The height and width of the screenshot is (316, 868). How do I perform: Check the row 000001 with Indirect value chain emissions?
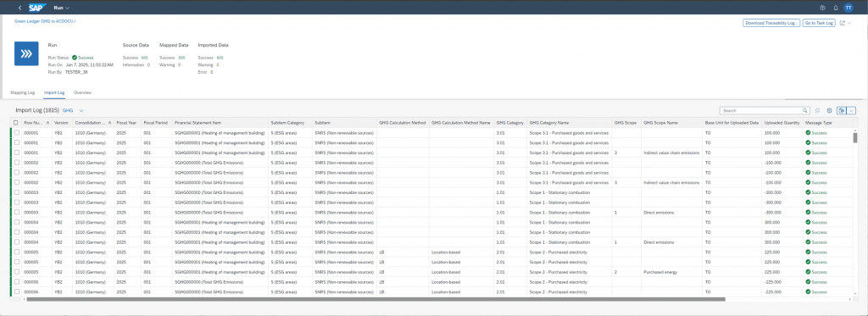coord(16,152)
